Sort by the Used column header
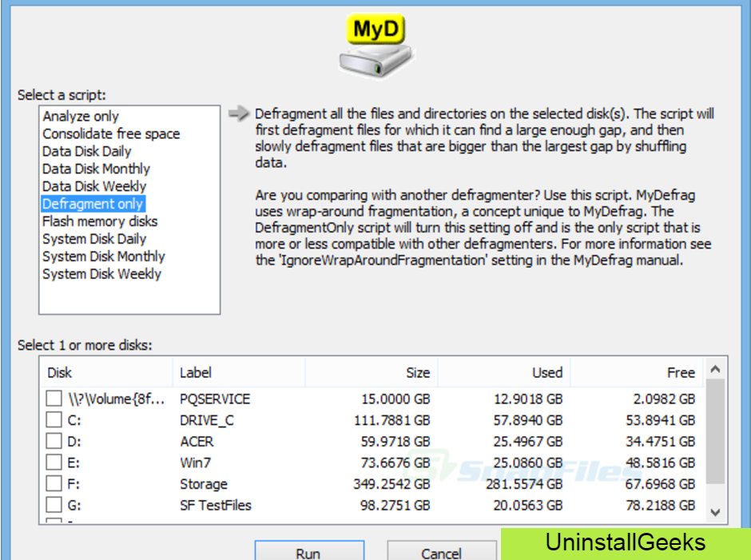Viewport: 751px width, 560px height. click(x=504, y=372)
